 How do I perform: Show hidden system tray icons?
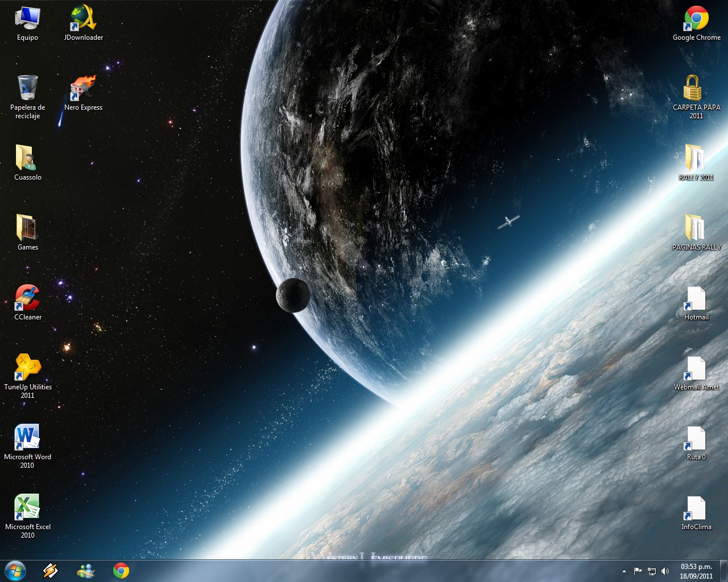click(624, 571)
